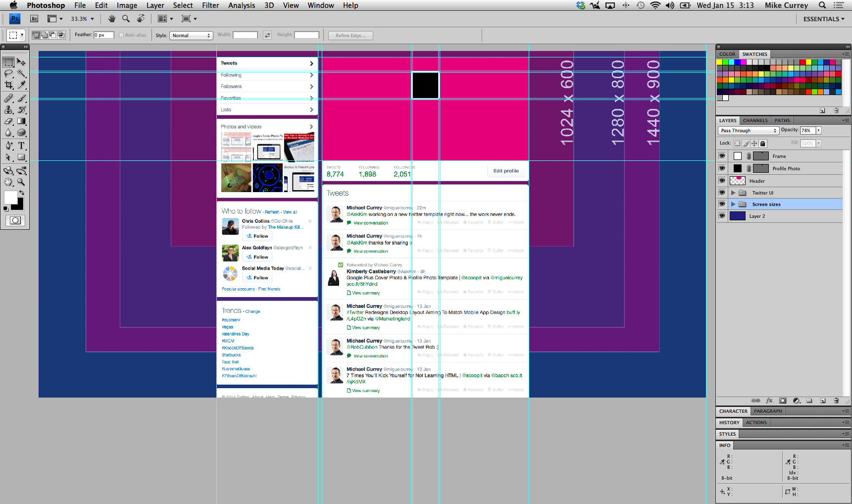
Task: Select the Zoom tool in the toolbox
Action: 21,182
